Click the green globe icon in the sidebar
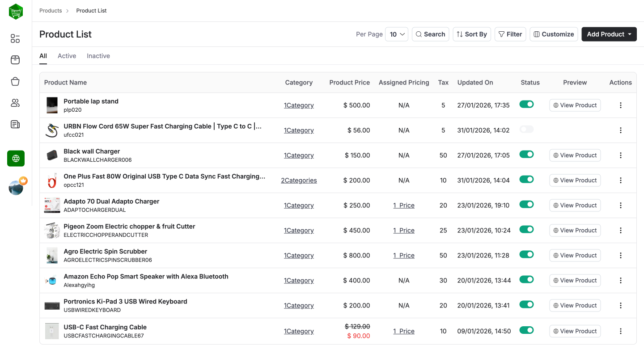 pyautogui.click(x=16, y=158)
